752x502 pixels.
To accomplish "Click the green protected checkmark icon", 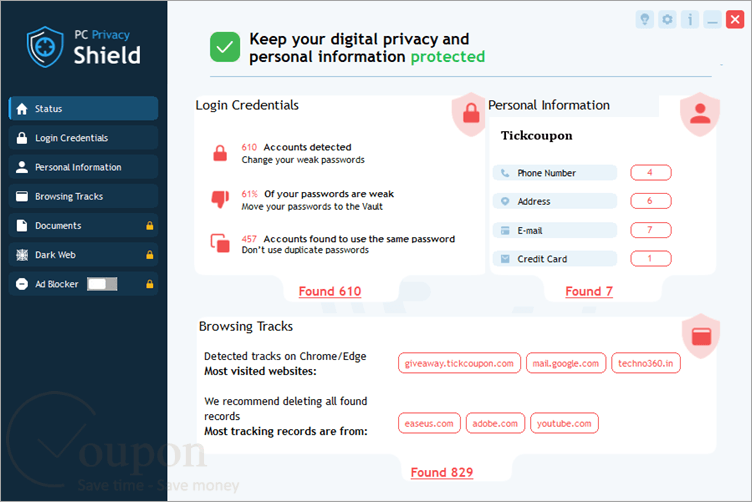I will tap(225, 47).
